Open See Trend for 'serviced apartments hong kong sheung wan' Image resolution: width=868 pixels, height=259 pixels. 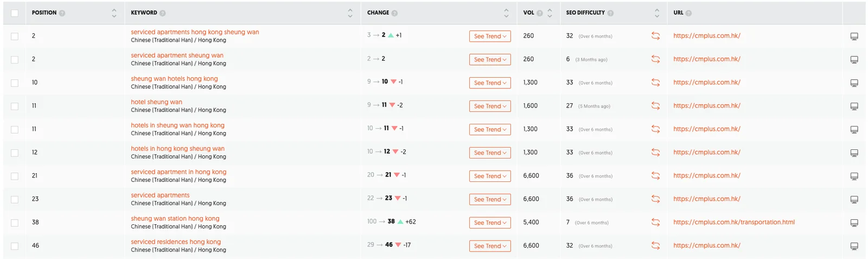(x=490, y=36)
